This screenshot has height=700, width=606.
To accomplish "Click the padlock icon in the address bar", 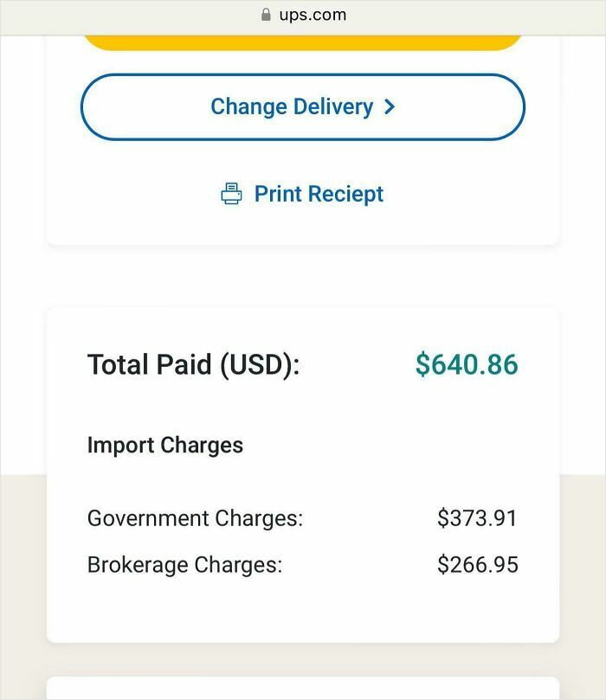I will coord(264,14).
